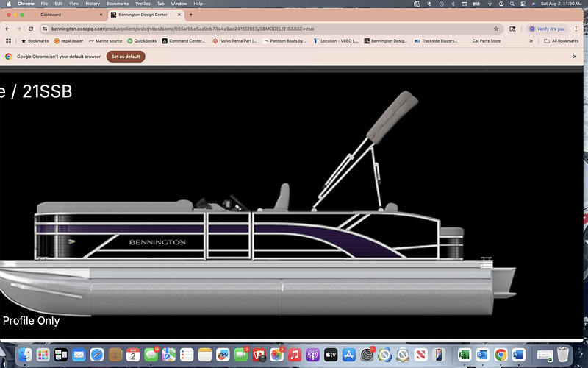The height and width of the screenshot is (368, 588).
Task: Click the Bluetooth status icon
Action: 453,4
